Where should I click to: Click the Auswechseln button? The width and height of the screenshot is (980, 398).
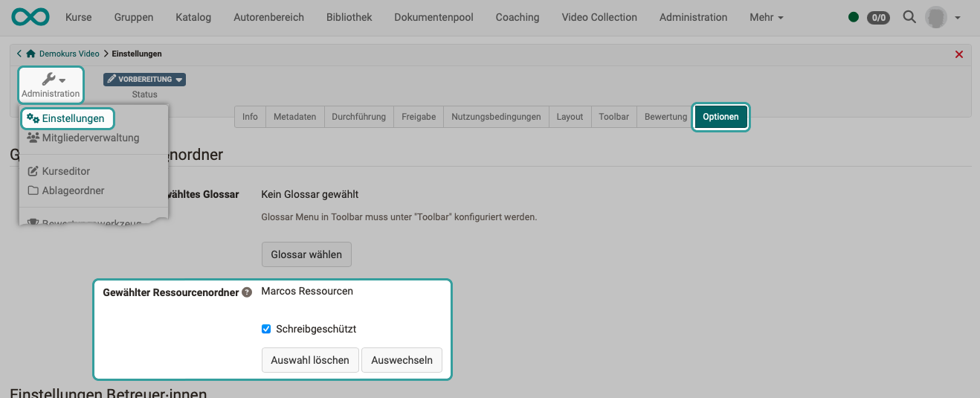[402, 360]
